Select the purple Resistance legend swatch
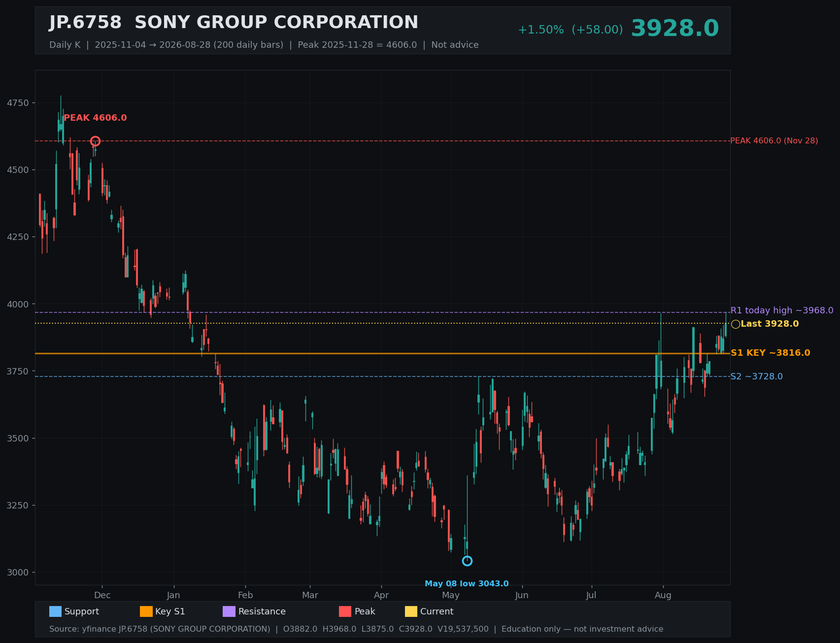This screenshot has width=840, height=643. (x=229, y=611)
